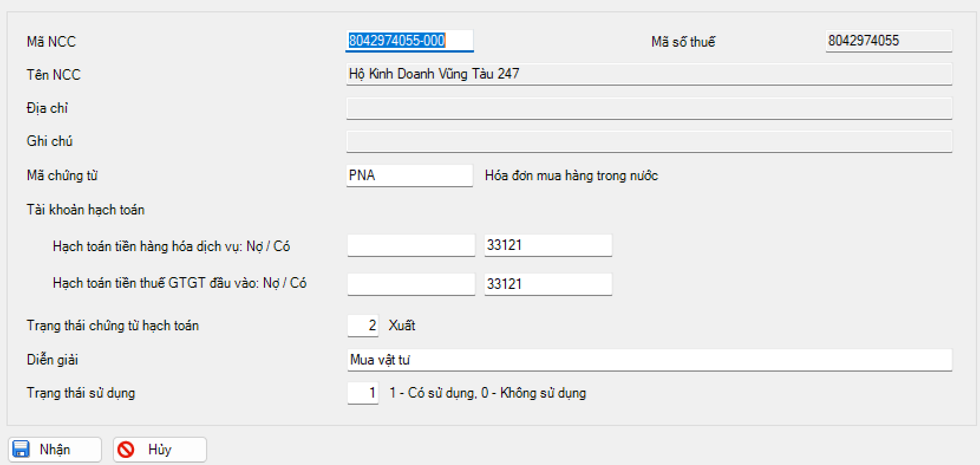980x465 pixels.
Task: Click into the empty Ghi chú field
Action: (648, 141)
